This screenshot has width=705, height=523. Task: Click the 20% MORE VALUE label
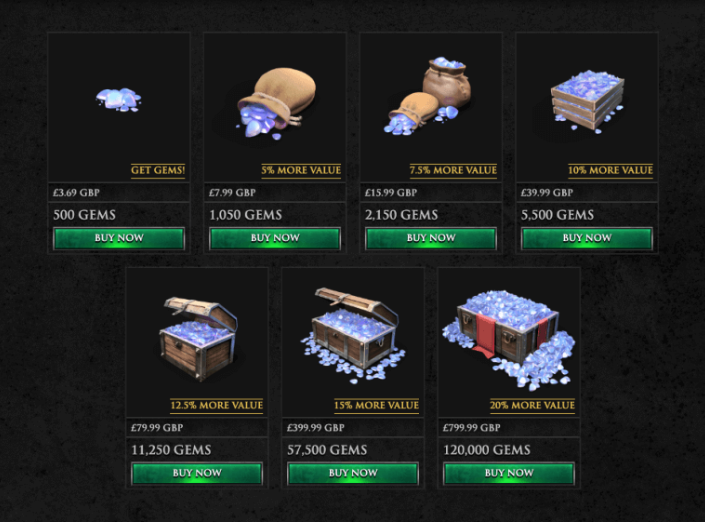click(532, 406)
